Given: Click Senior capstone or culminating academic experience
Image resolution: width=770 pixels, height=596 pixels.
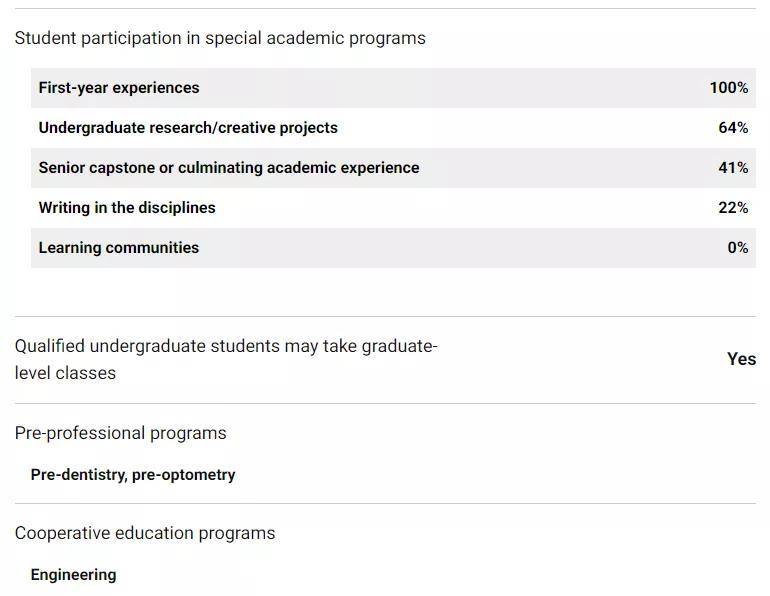Looking at the screenshot, I should pos(229,168).
